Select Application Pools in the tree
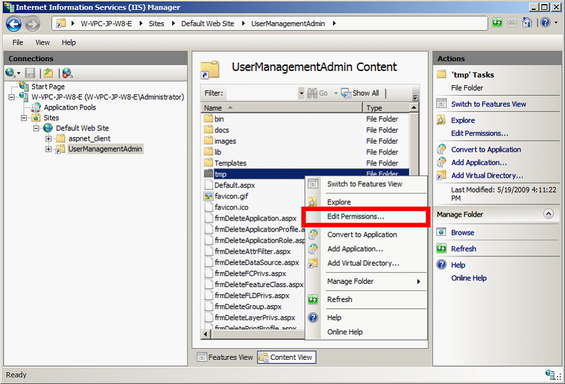The image size is (565, 384). (70, 107)
